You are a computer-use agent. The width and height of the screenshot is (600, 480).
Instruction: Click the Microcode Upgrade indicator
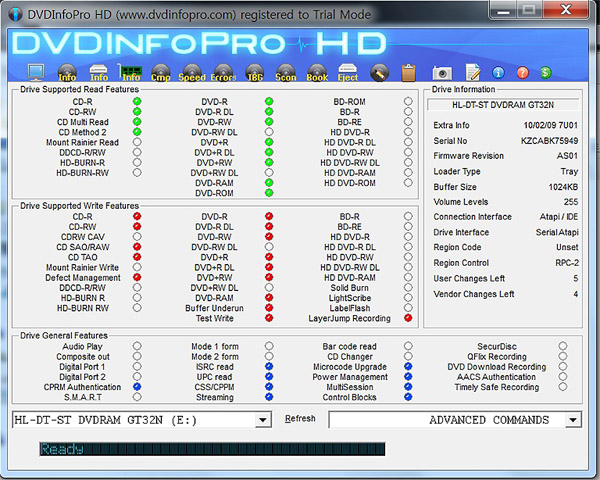coord(408,366)
